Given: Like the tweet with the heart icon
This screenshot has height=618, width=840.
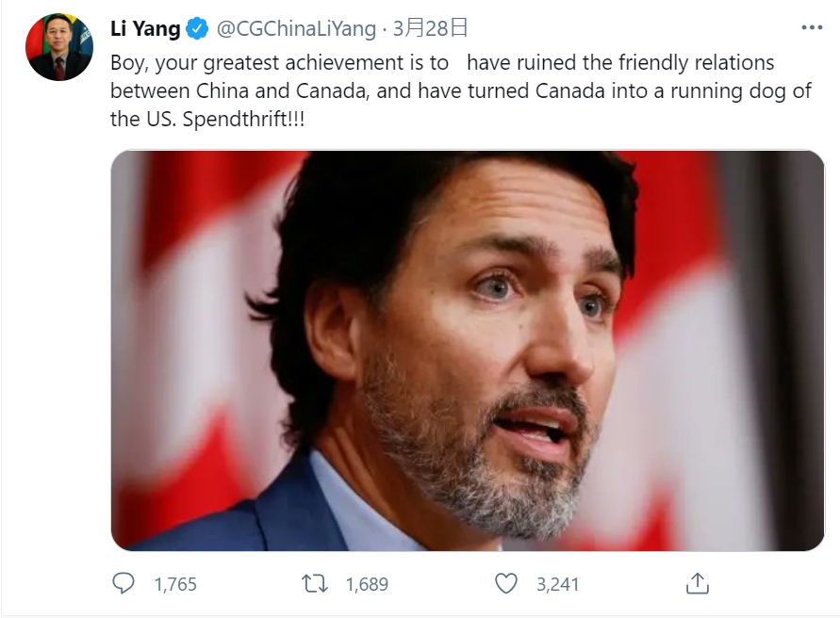Looking at the screenshot, I should [505, 583].
